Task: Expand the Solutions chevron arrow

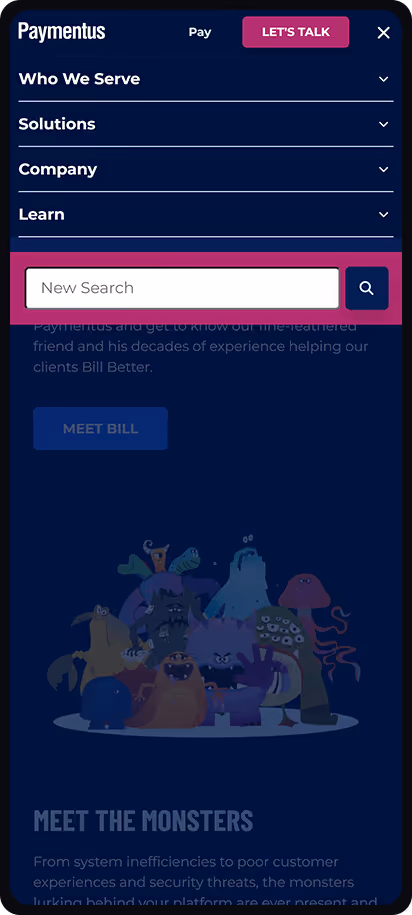Action: [383, 124]
